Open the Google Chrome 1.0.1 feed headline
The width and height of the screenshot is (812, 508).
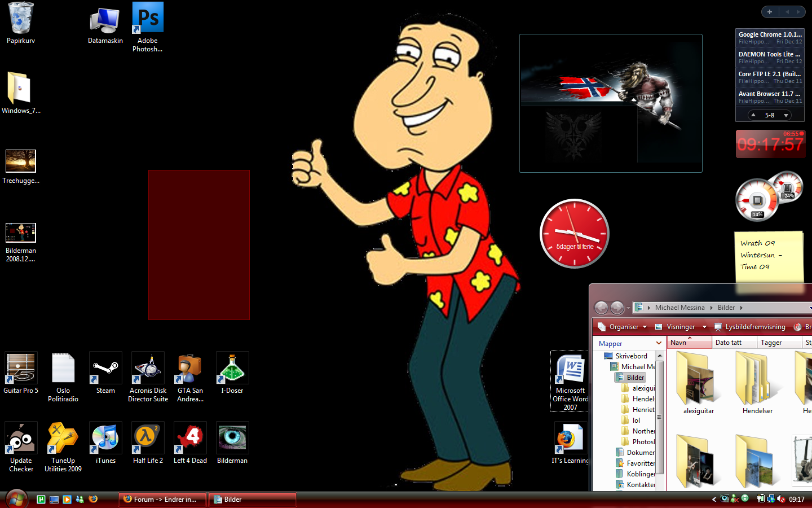770,34
